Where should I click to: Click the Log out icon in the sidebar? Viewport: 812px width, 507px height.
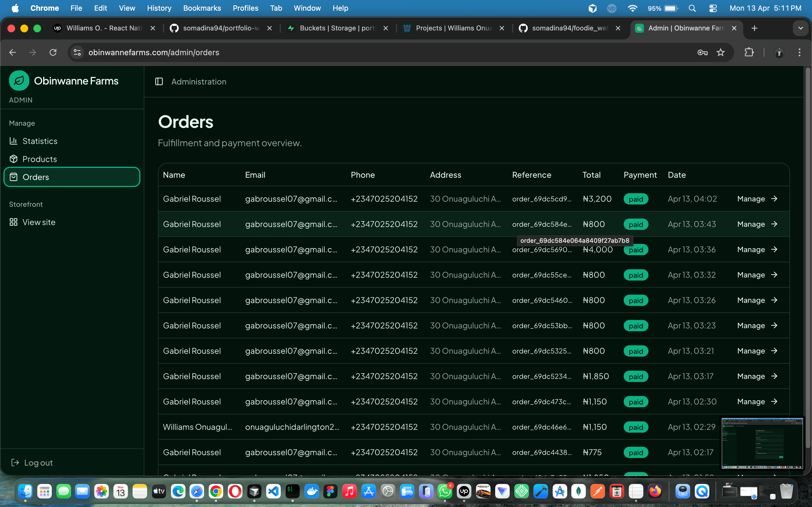16,462
